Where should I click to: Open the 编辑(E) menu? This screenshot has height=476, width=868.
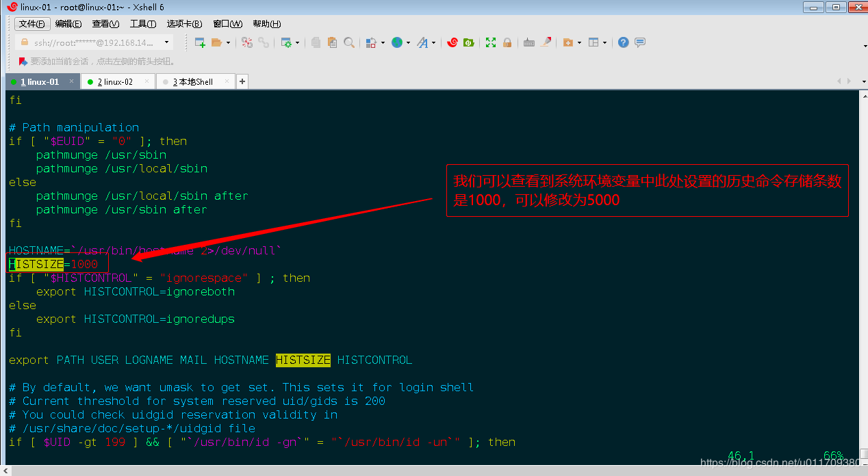tap(68, 24)
